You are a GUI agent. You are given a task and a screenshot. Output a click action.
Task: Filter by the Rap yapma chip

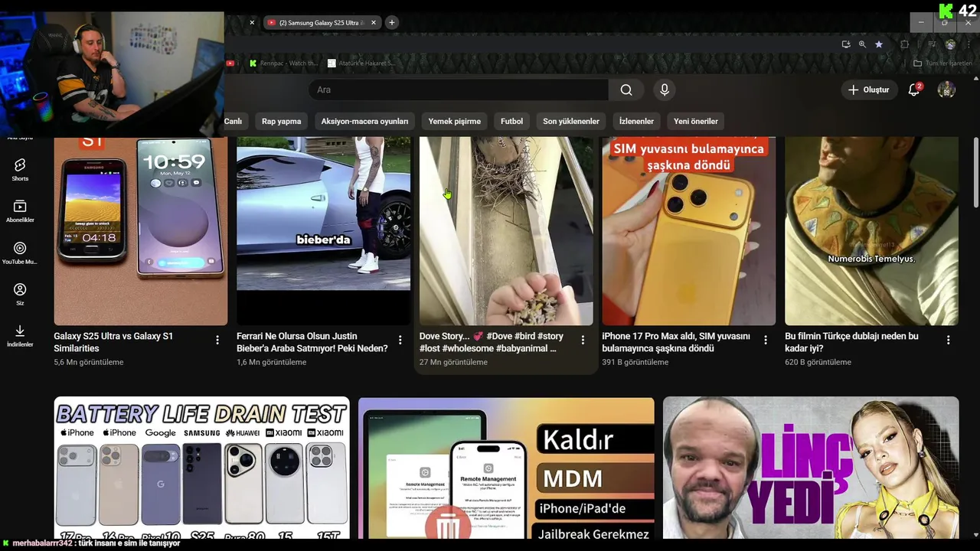pos(282,121)
